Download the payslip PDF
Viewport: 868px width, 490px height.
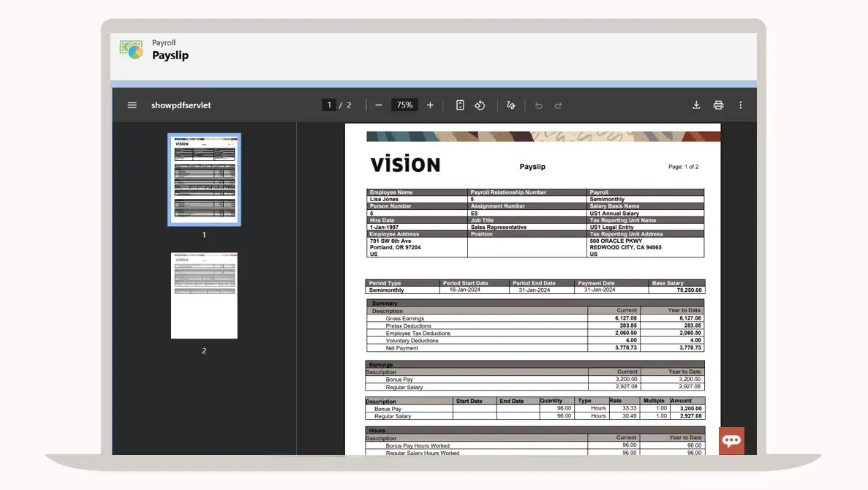click(696, 105)
